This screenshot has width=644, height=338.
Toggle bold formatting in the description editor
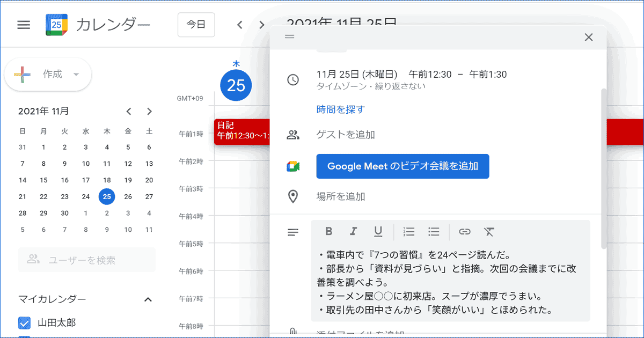(328, 232)
